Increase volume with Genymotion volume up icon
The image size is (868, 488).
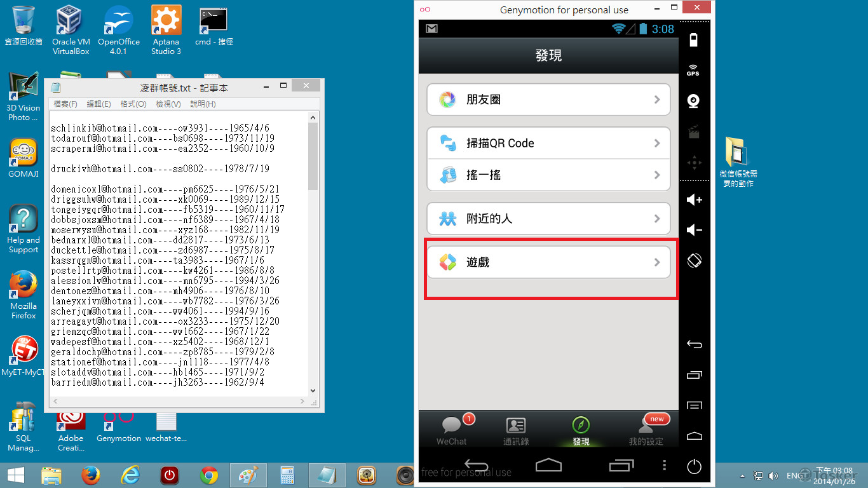click(694, 201)
